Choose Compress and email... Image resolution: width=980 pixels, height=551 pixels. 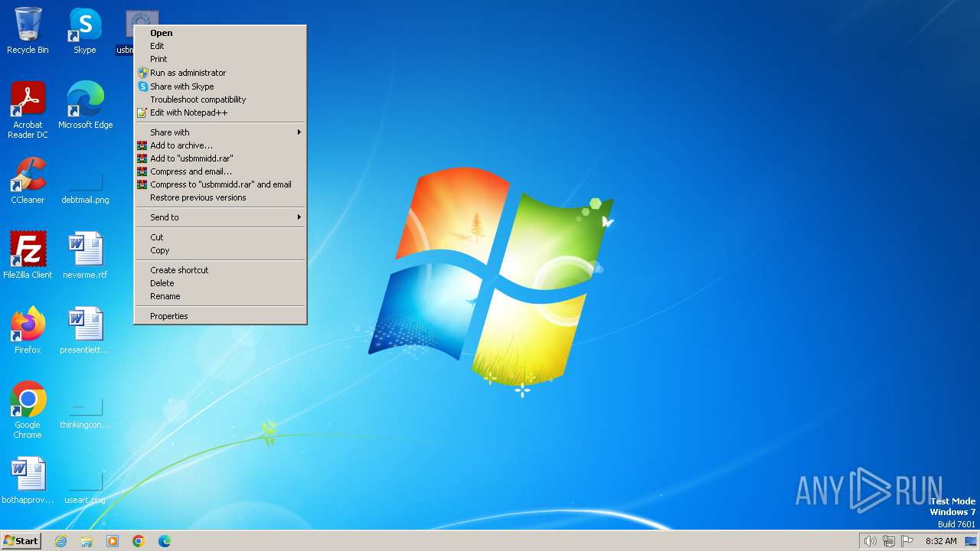coord(220,171)
